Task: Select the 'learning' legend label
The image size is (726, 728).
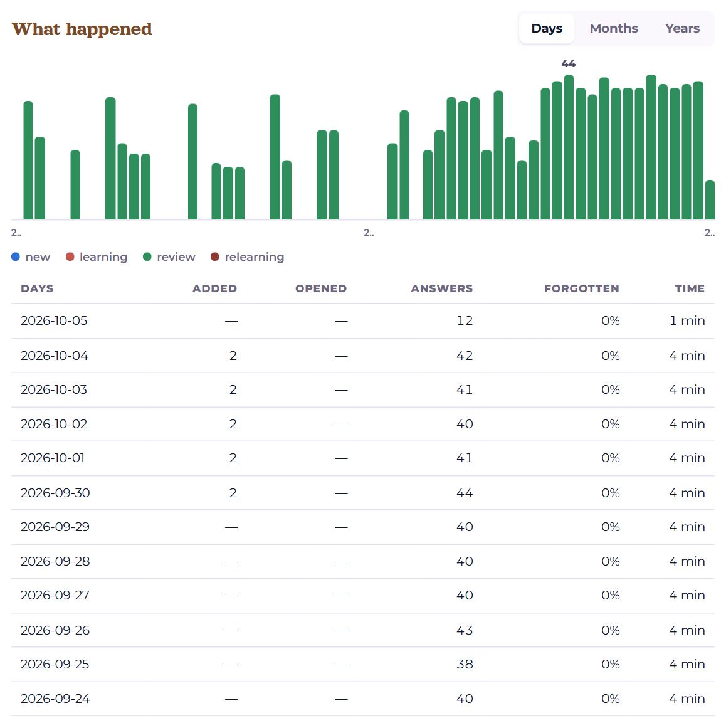Action: (103, 256)
